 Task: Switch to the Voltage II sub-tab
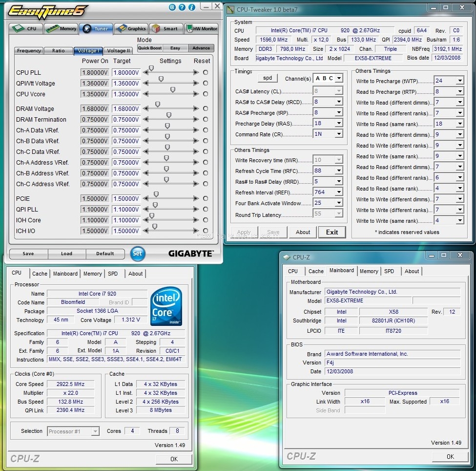pos(119,51)
